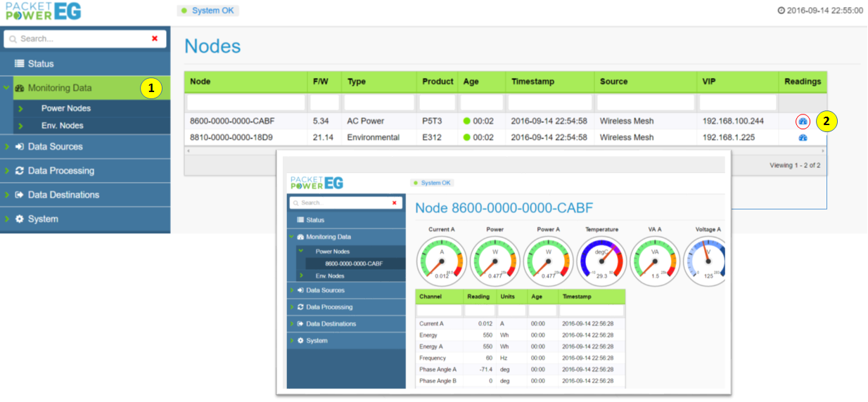
Task: Open the Status menu item
Action: click(41, 64)
